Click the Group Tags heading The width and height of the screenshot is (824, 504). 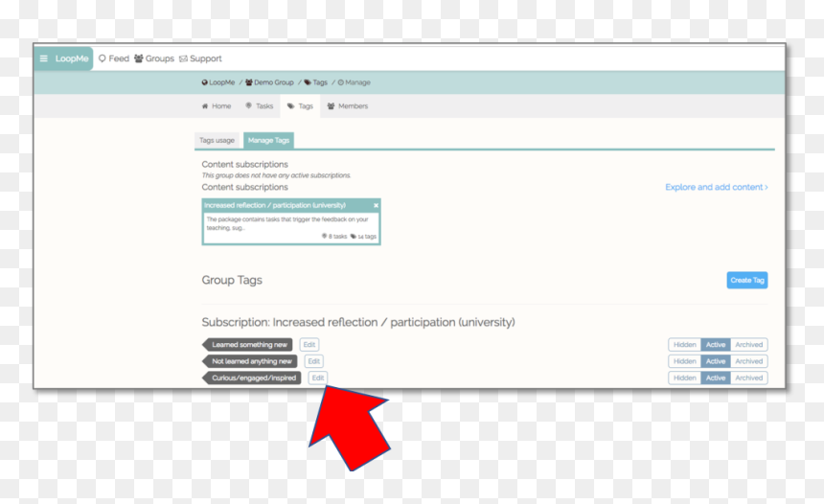click(232, 280)
